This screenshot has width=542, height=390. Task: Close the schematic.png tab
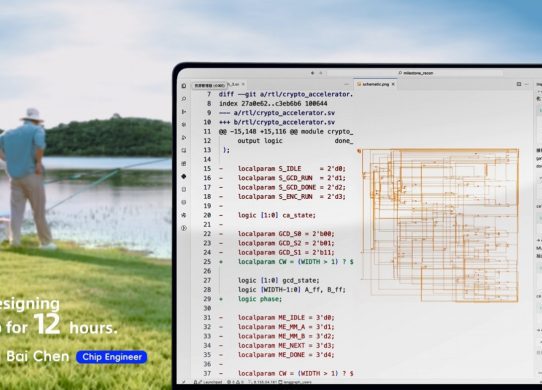point(393,84)
